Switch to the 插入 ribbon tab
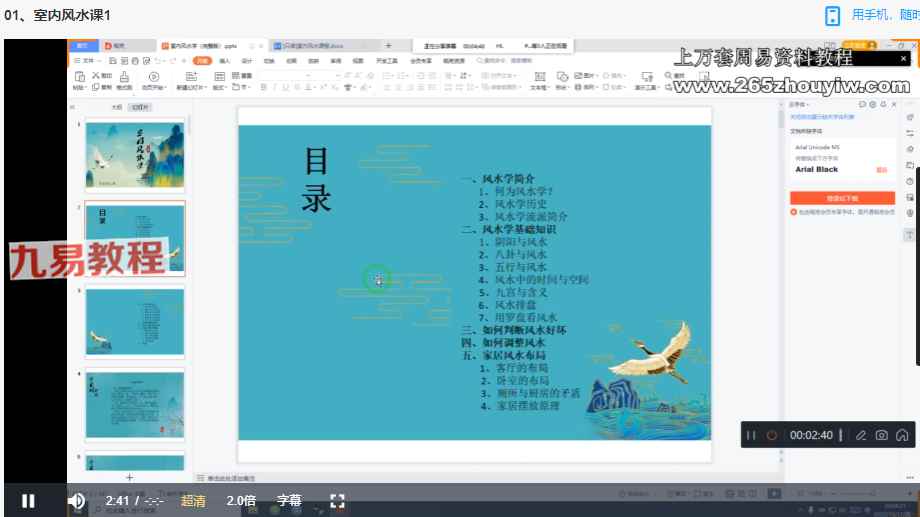Viewport: 920px width, 517px height. click(225, 61)
